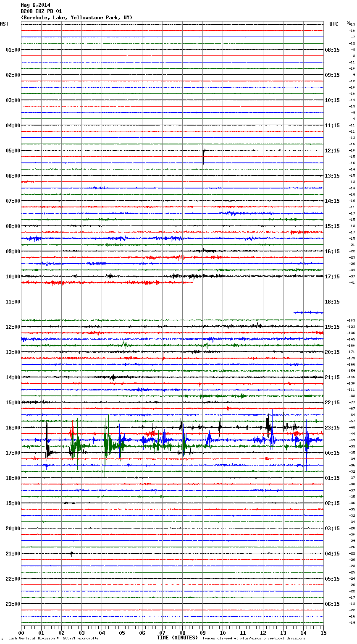This screenshot has height=644, width=357.
Task: Click the DC offset value -171
Action: (351, 352)
